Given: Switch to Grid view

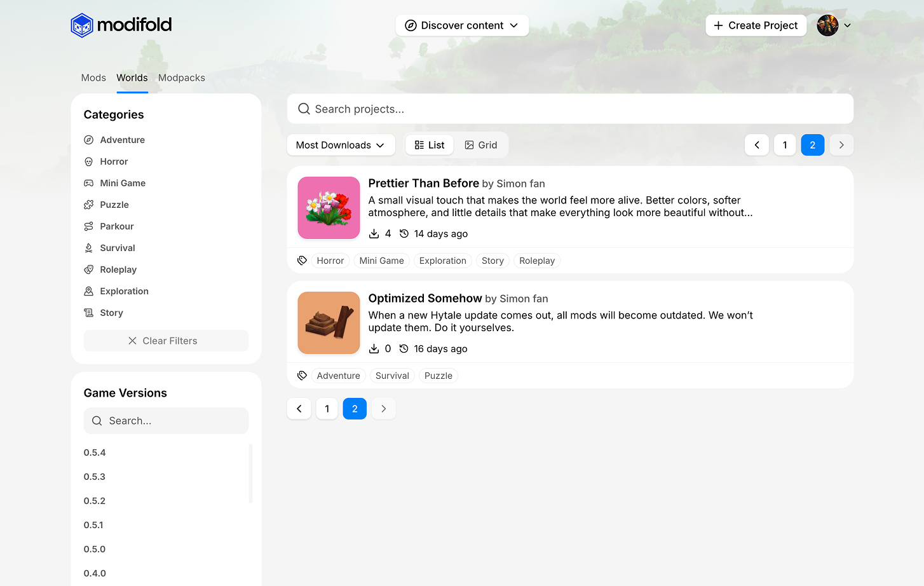Looking at the screenshot, I should (x=481, y=145).
